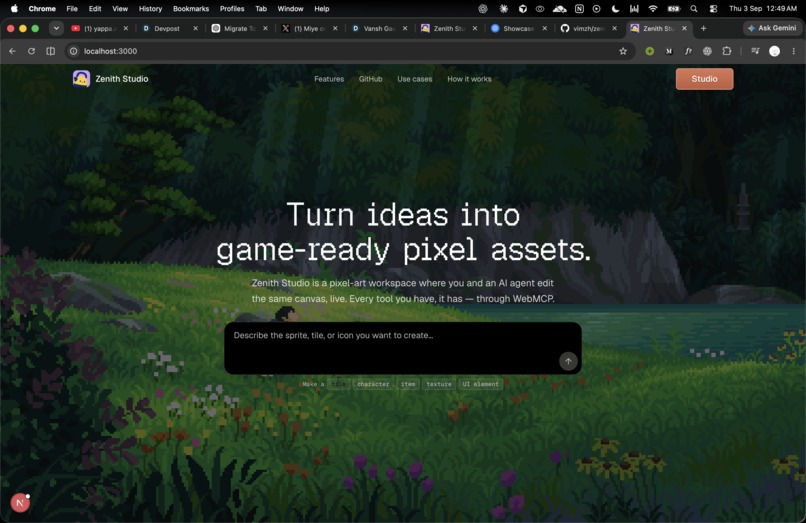Close the Devpost tab

[x=195, y=28]
